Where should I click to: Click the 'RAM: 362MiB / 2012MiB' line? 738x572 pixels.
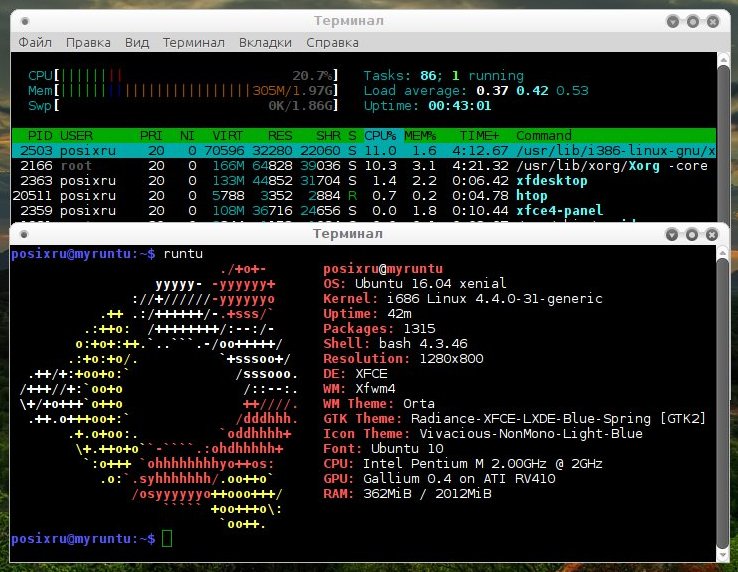(x=407, y=494)
